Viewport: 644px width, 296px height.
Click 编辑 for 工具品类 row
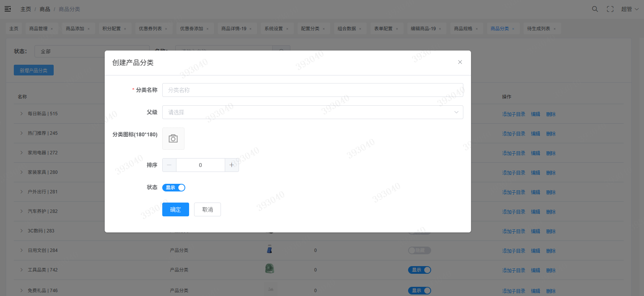535,270
